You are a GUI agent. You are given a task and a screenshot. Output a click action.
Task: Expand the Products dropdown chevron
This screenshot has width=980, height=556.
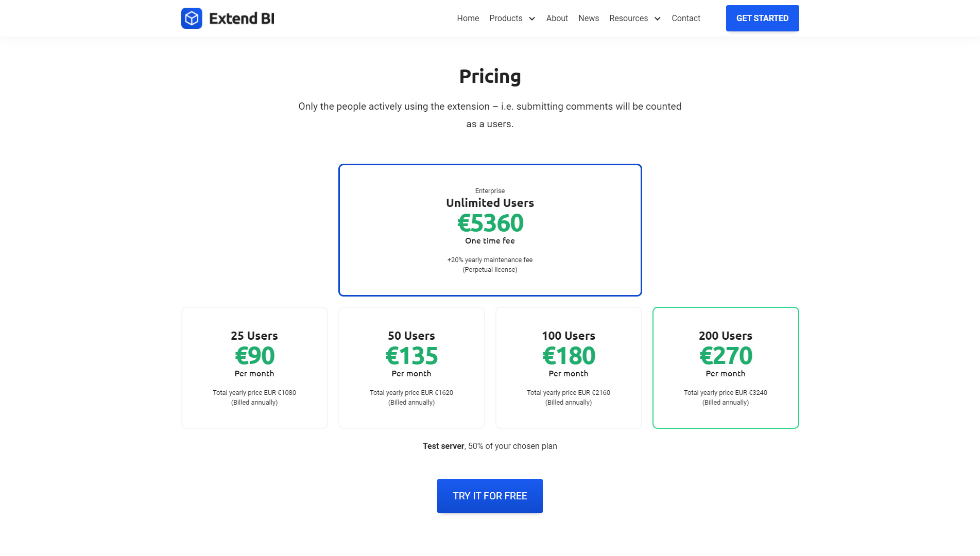(x=532, y=19)
